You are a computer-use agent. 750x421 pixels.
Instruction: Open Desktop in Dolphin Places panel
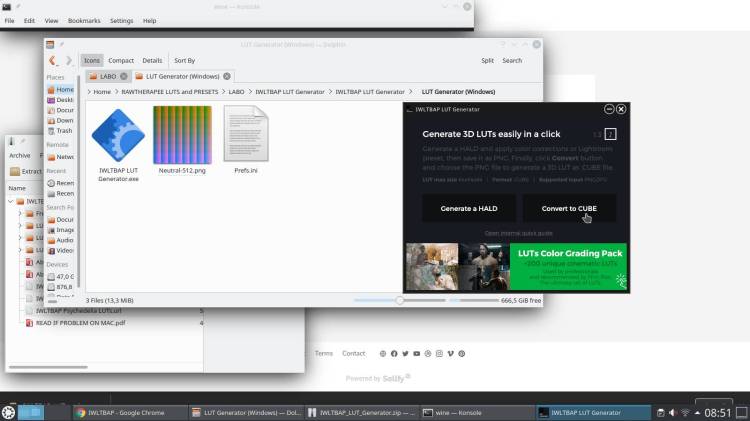[61, 100]
